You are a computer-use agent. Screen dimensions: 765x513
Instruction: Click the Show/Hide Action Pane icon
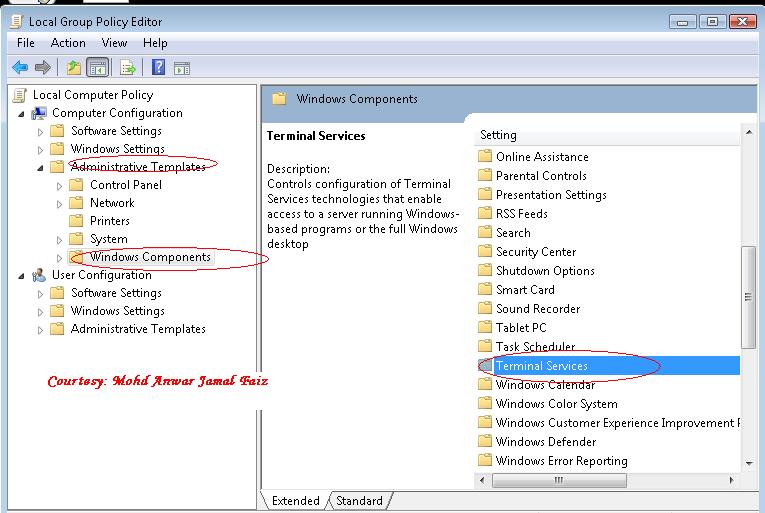(182, 68)
